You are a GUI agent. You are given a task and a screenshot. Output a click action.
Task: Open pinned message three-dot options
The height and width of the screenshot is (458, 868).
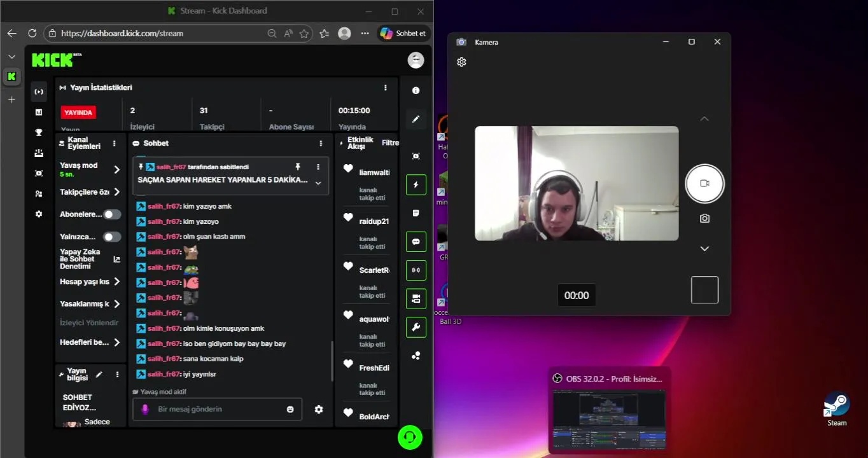(x=318, y=167)
